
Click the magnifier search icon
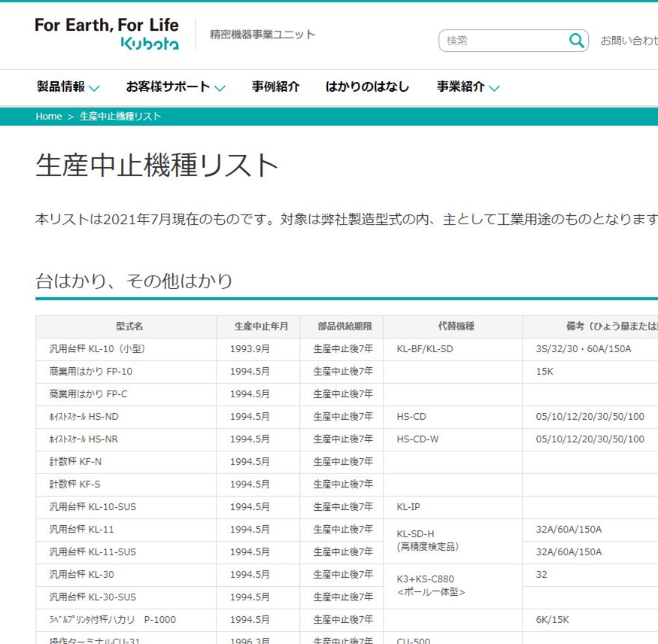576,41
